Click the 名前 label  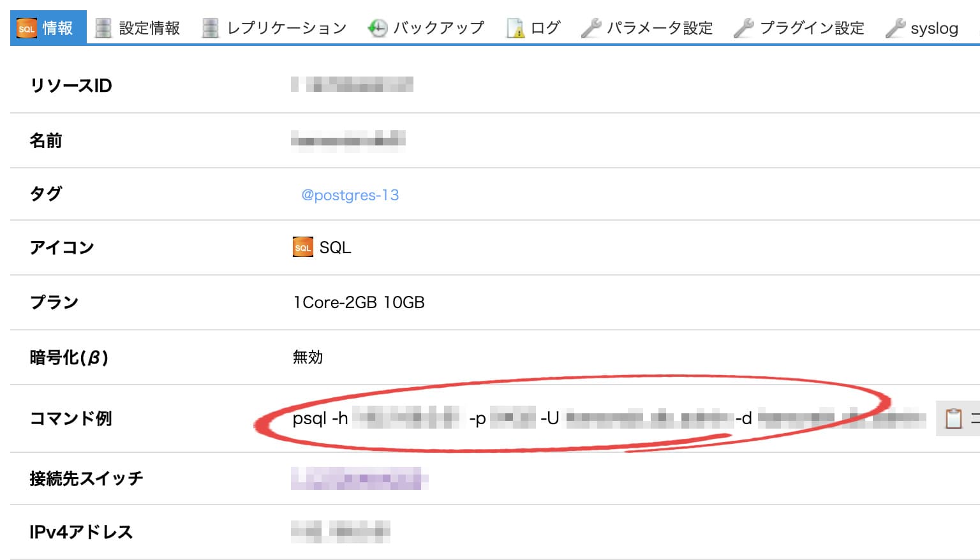(46, 140)
